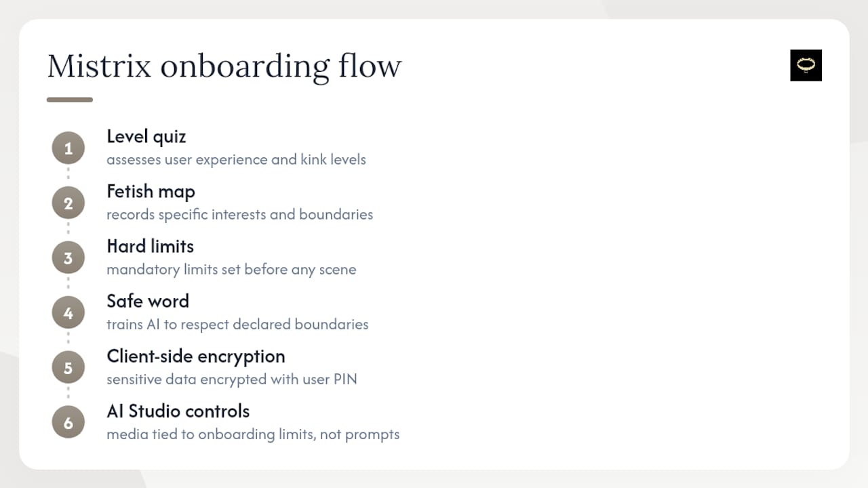868x488 pixels.
Task: Click the text about respecting declared boundaries
Action: (237, 325)
